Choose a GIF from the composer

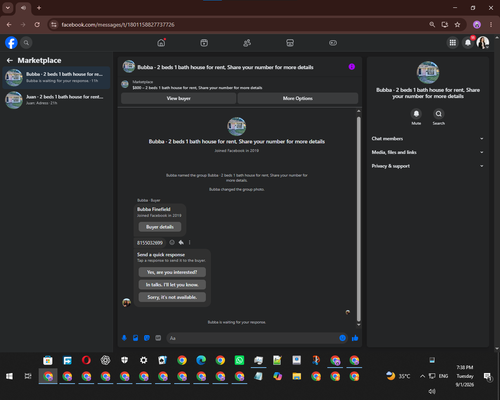click(158, 338)
